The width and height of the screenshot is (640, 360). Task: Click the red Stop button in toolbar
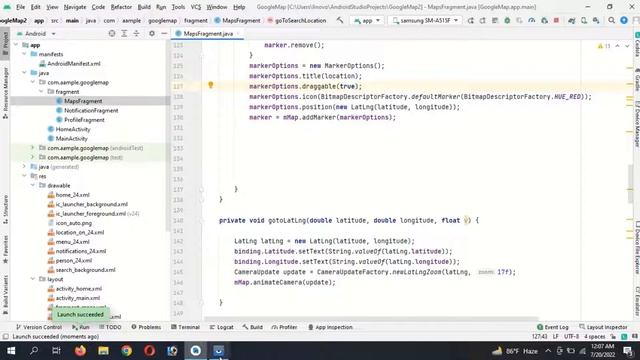pyautogui.click(x=556, y=20)
